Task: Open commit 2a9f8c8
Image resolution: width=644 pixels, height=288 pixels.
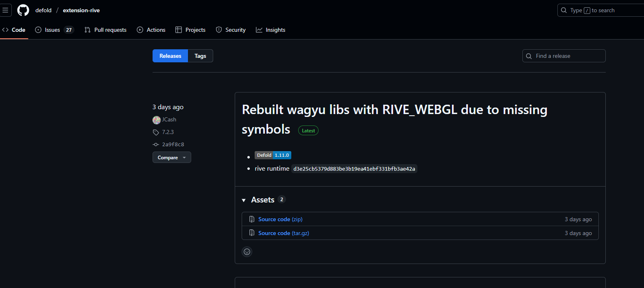Action: pyautogui.click(x=173, y=144)
